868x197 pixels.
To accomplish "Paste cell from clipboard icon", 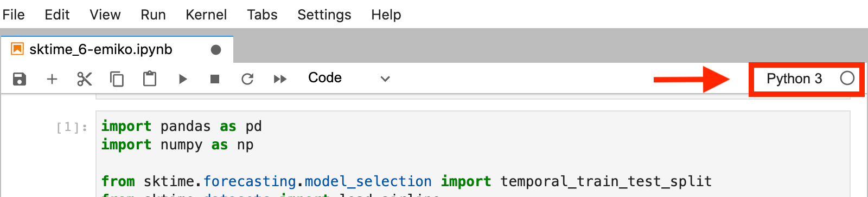I will coord(150,79).
